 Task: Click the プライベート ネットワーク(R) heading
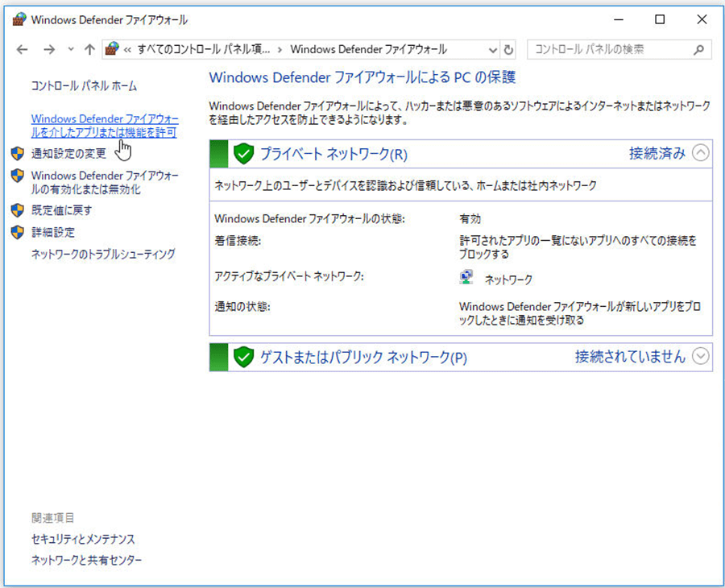[333, 154]
